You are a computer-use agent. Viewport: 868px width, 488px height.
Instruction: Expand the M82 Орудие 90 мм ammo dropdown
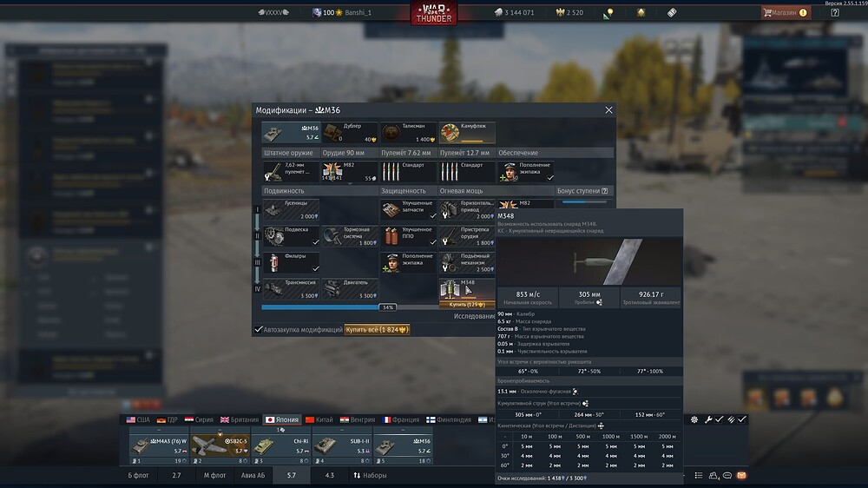coord(350,183)
